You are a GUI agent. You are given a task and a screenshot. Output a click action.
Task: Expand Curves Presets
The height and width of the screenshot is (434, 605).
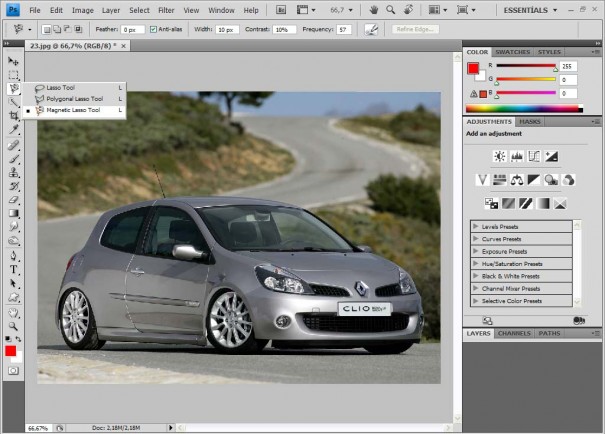(x=475, y=239)
